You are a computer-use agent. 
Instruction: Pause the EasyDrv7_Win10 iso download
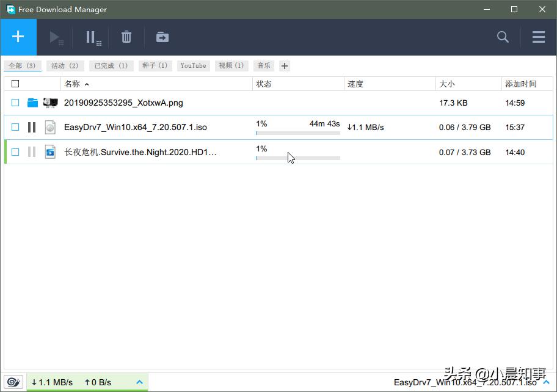pos(32,127)
